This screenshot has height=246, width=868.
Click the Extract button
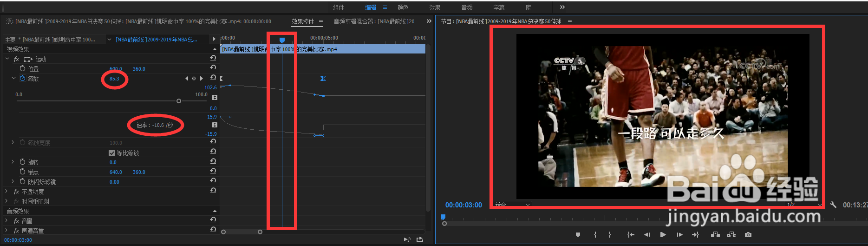tap(732, 235)
